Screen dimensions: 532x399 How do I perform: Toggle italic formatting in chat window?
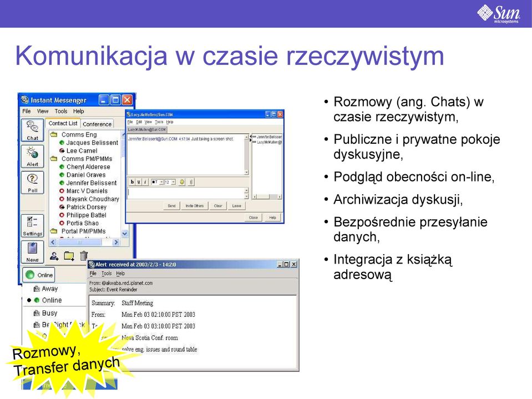pos(145,182)
